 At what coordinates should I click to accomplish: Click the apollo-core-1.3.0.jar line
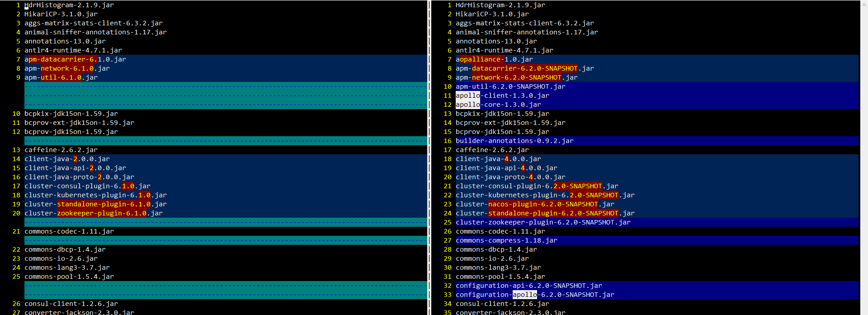(x=498, y=105)
